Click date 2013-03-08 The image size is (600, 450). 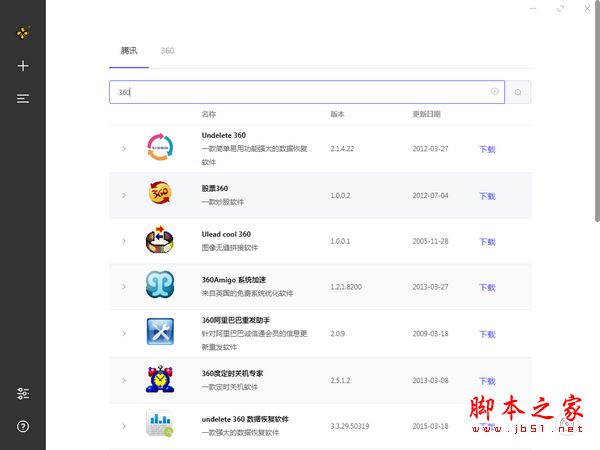point(430,380)
